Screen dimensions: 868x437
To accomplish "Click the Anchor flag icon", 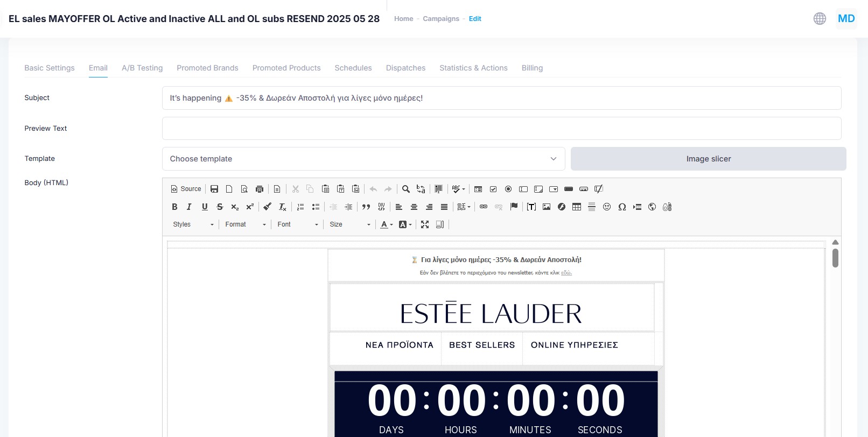I will tap(514, 207).
